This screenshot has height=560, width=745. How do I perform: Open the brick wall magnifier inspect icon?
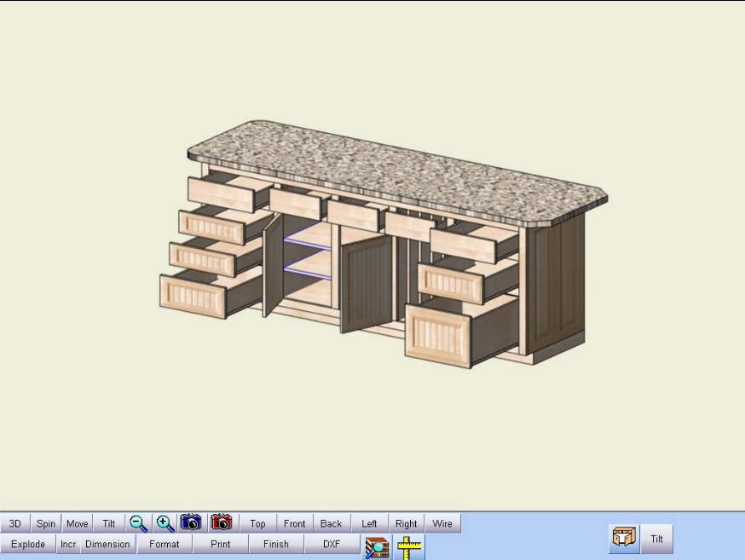click(x=377, y=546)
